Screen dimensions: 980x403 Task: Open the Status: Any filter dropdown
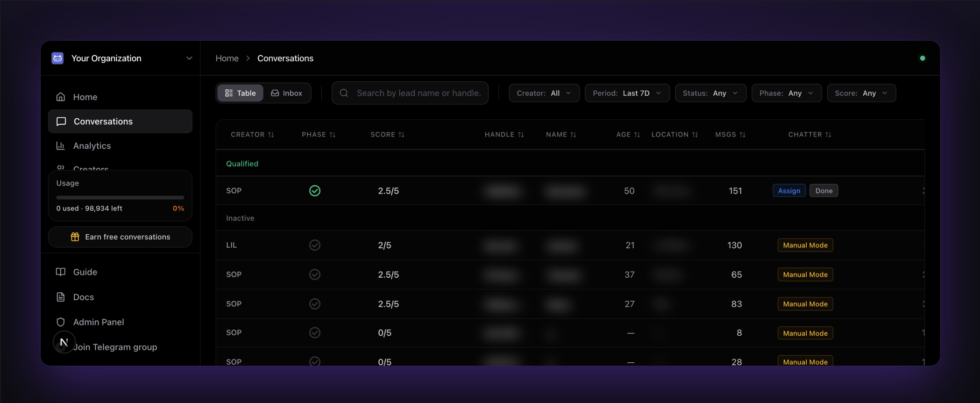coord(710,93)
